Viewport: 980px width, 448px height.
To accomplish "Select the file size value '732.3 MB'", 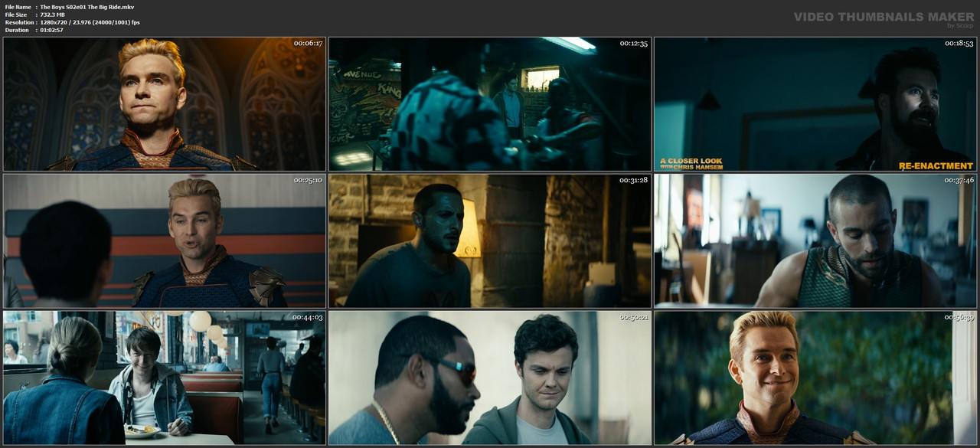I will click(x=53, y=15).
